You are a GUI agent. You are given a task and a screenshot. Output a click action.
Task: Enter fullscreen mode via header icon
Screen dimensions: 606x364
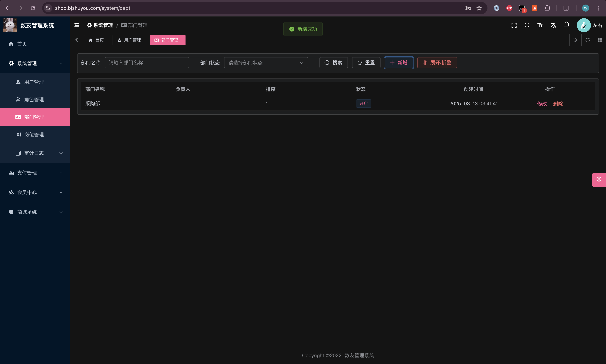click(x=514, y=25)
